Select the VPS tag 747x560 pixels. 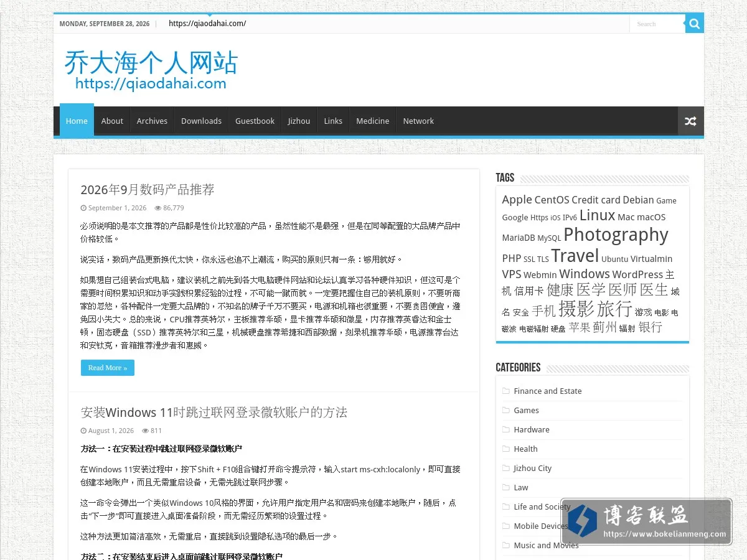click(x=512, y=274)
